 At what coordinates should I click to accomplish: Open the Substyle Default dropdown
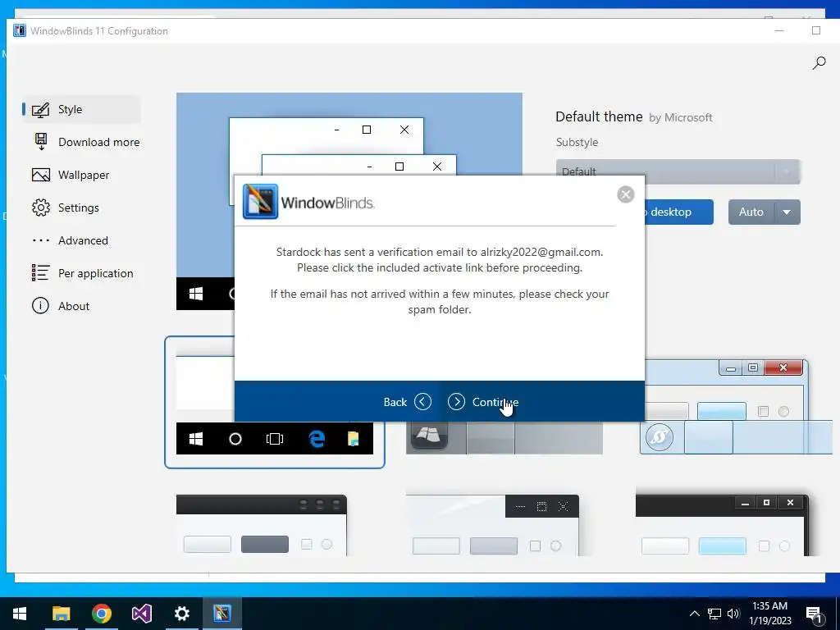pyautogui.click(x=678, y=172)
